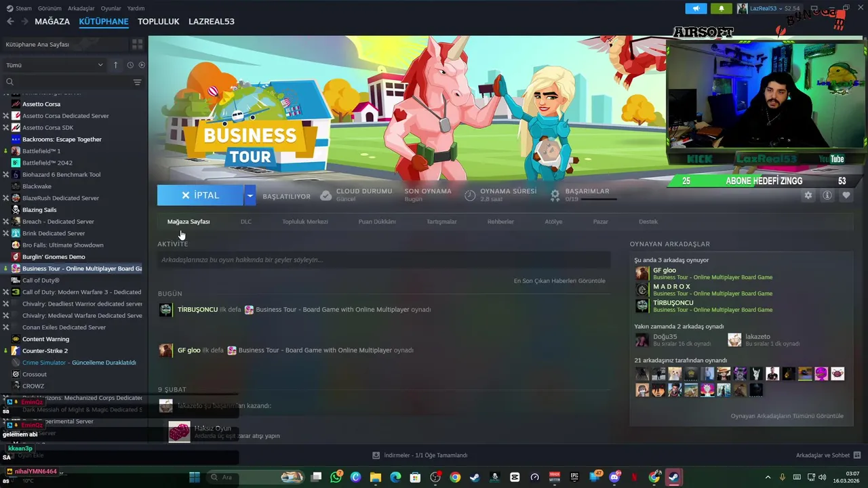Open the Puan Dükkânı tab

[377, 222]
